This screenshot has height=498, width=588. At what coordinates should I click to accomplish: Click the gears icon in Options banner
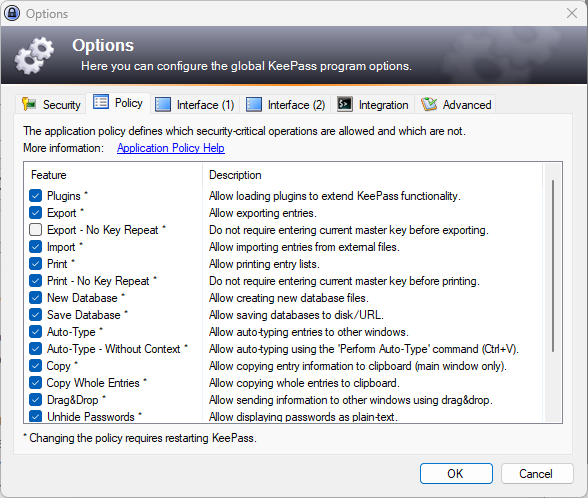(34, 56)
